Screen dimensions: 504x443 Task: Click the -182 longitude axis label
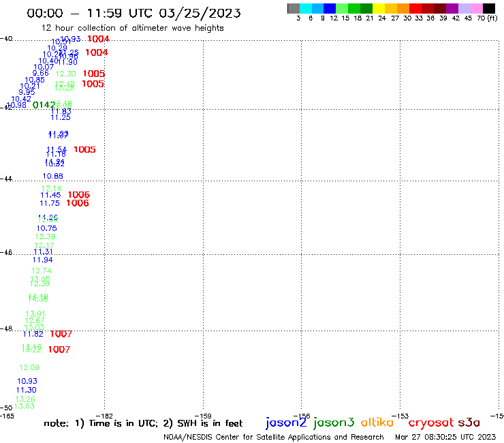pos(104,416)
